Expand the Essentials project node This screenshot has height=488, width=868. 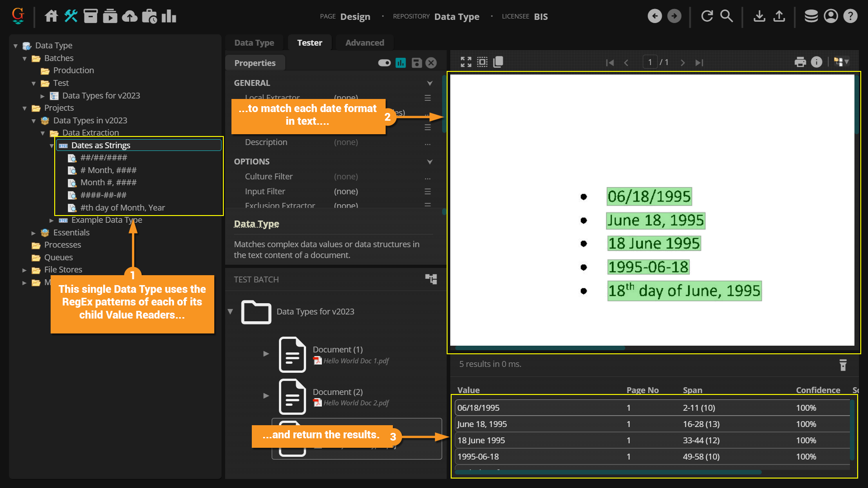point(33,233)
